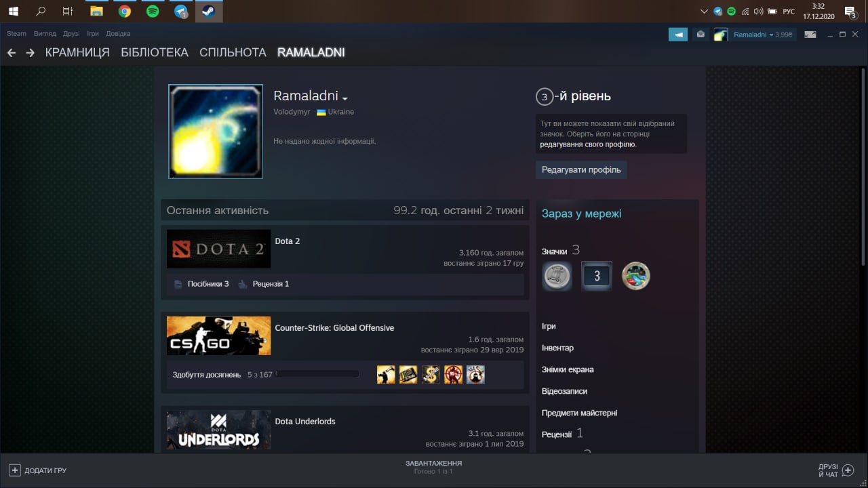
Task: Open the Dota 2 game banner
Action: tap(218, 249)
